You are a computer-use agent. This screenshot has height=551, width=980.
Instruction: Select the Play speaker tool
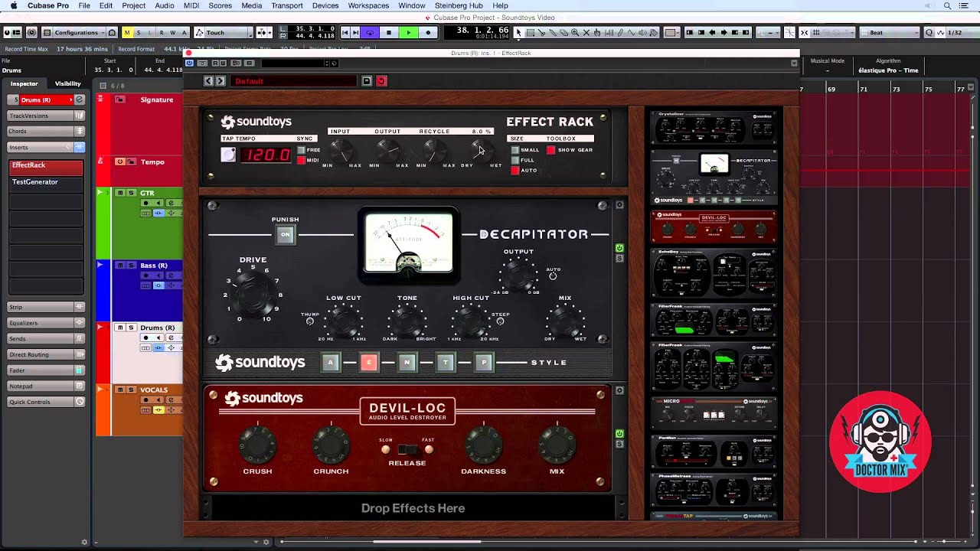click(x=643, y=32)
